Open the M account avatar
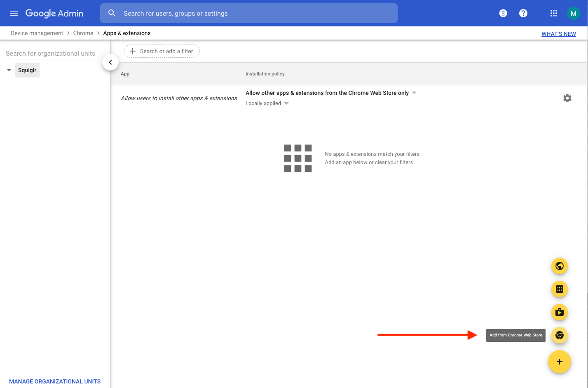Screen dimensions: 588x388 pyautogui.click(x=573, y=13)
